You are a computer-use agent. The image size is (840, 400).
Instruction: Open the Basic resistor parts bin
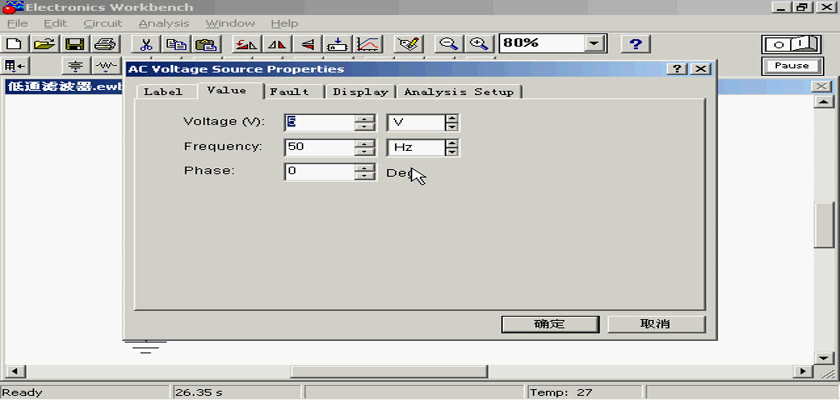pos(106,66)
